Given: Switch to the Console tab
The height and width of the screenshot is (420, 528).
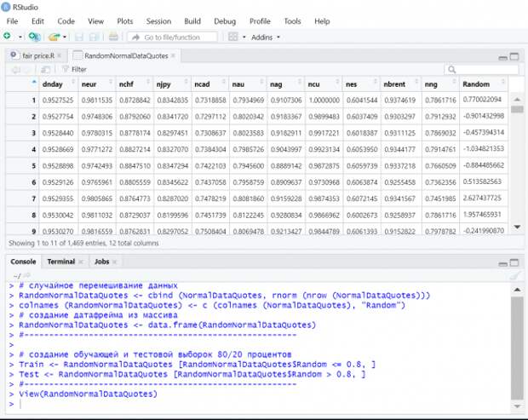Looking at the screenshot, I should click(x=23, y=262).
